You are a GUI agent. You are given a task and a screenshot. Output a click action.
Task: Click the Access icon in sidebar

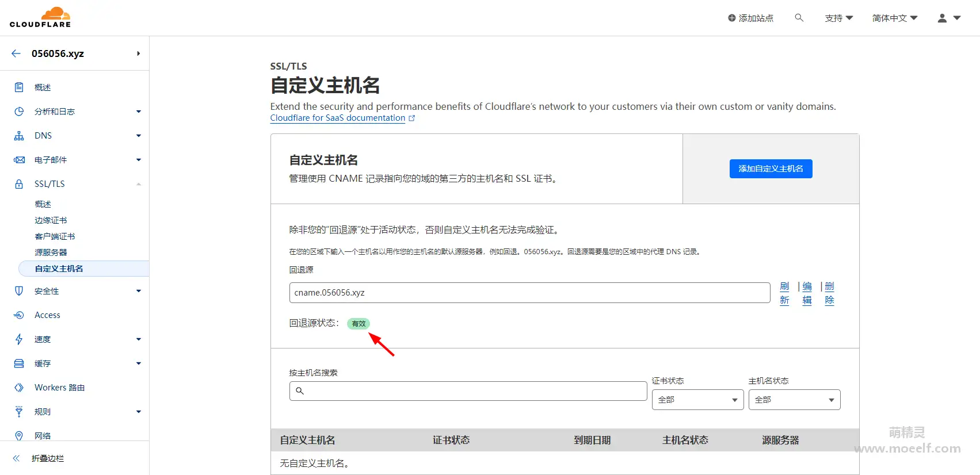point(19,315)
